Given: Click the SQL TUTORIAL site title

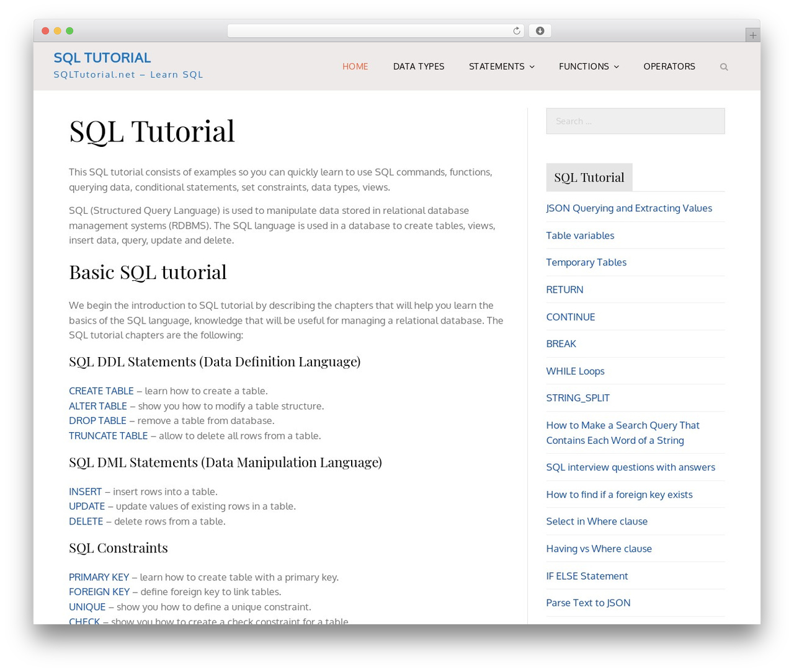Looking at the screenshot, I should coord(102,58).
